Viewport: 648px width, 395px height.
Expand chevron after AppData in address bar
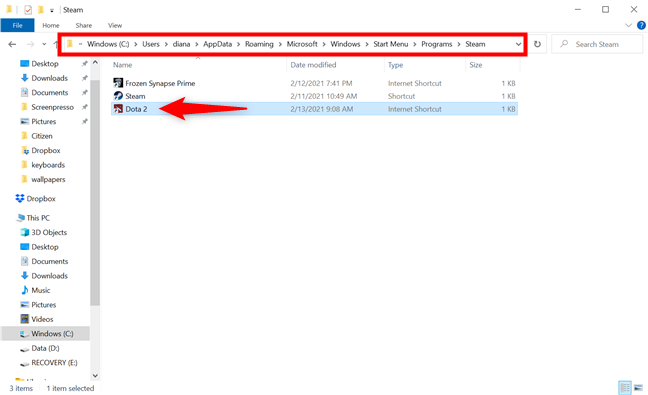(238, 44)
